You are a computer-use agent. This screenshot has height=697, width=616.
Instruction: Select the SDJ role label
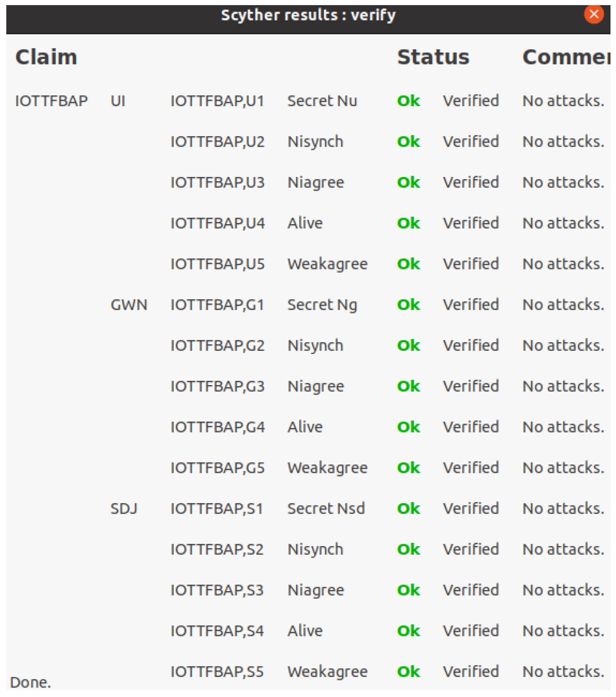pyautogui.click(x=124, y=509)
